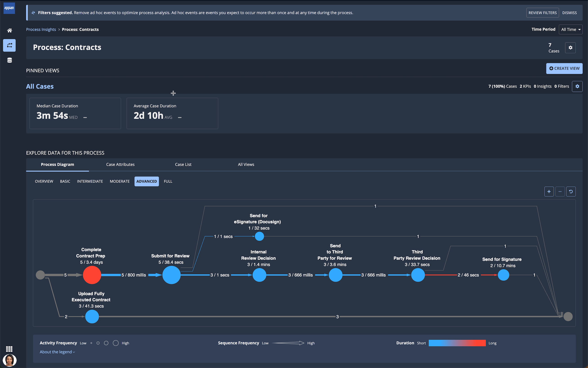The height and width of the screenshot is (368, 588).
Task: Go to the Home sidebar icon
Action: point(9,30)
